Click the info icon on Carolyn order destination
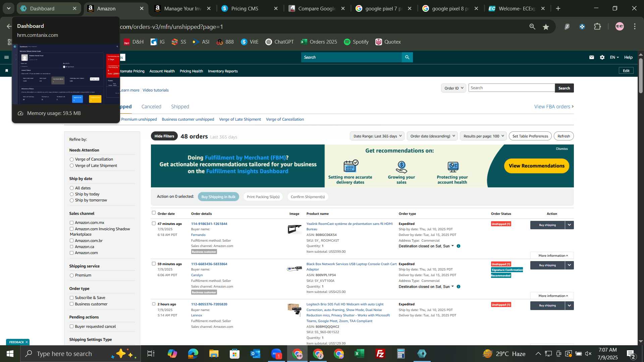644x362 pixels. [459, 287]
